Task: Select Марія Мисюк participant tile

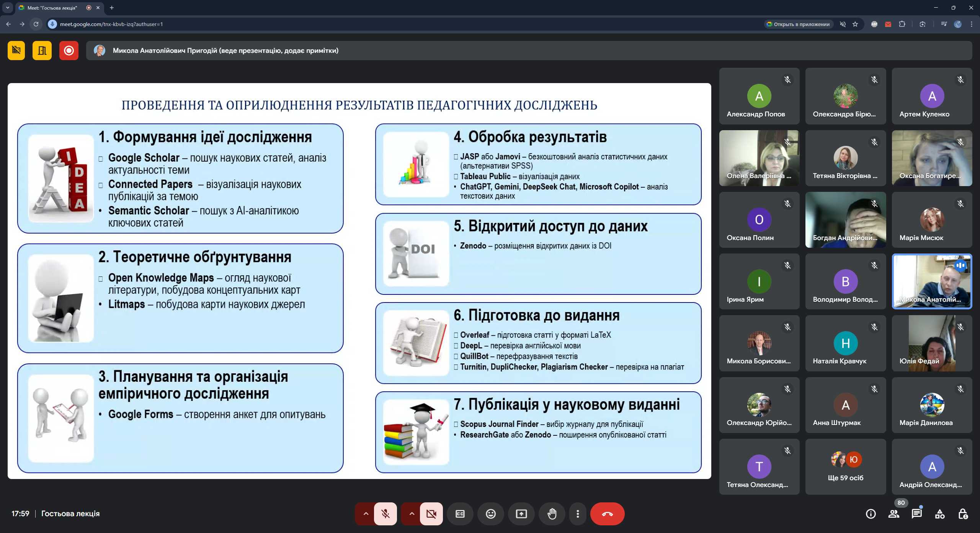Action: (x=932, y=220)
